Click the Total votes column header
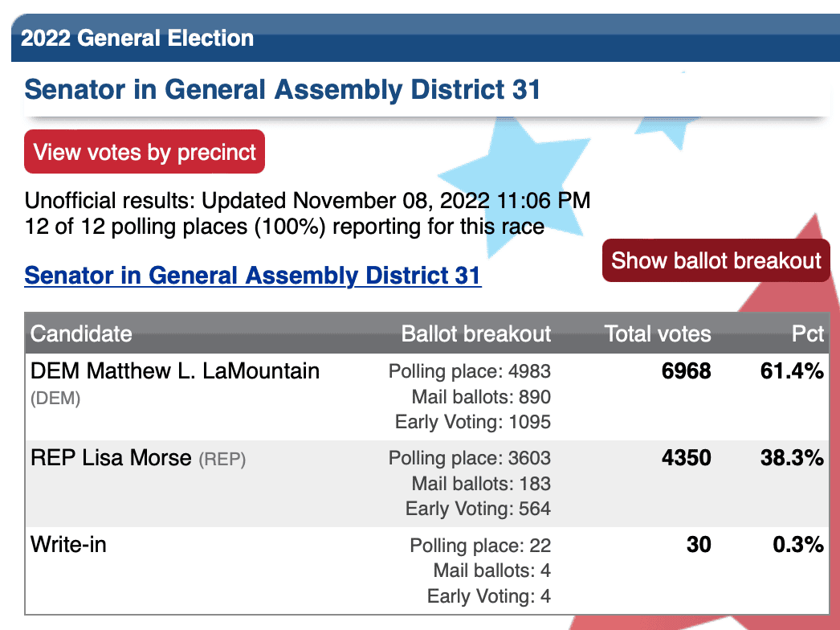840x630 pixels. (x=658, y=333)
